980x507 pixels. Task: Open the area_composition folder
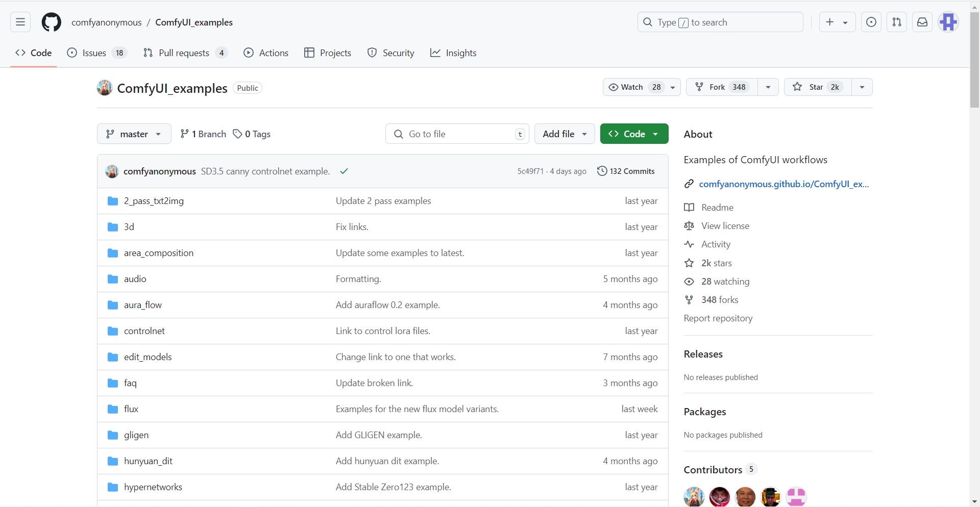click(159, 253)
